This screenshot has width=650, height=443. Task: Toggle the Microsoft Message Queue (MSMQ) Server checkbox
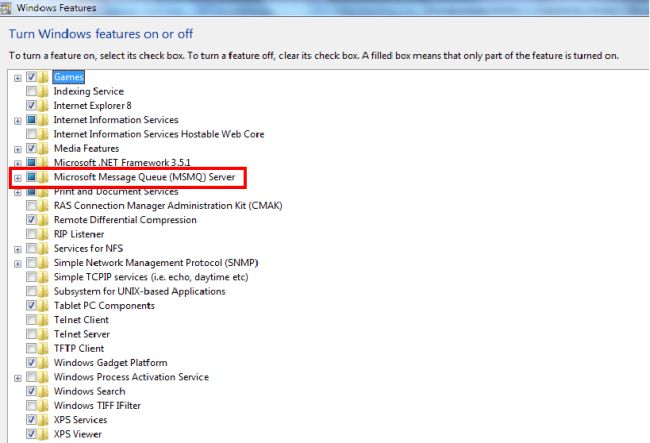(32, 177)
